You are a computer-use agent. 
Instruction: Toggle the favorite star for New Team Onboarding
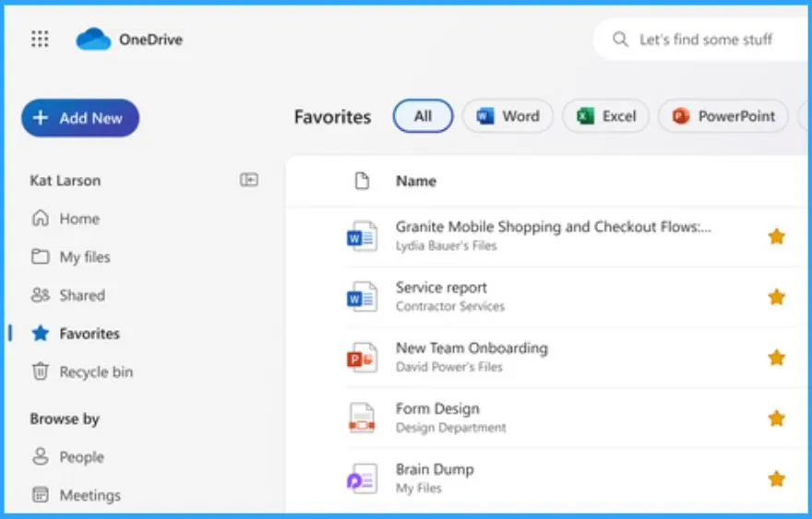pos(776,358)
